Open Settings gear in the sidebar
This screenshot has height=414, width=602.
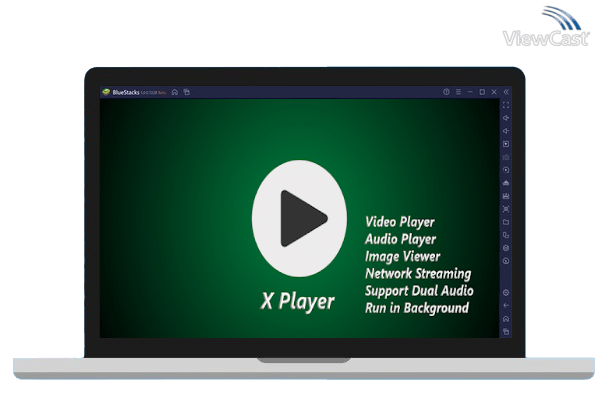coord(506,293)
